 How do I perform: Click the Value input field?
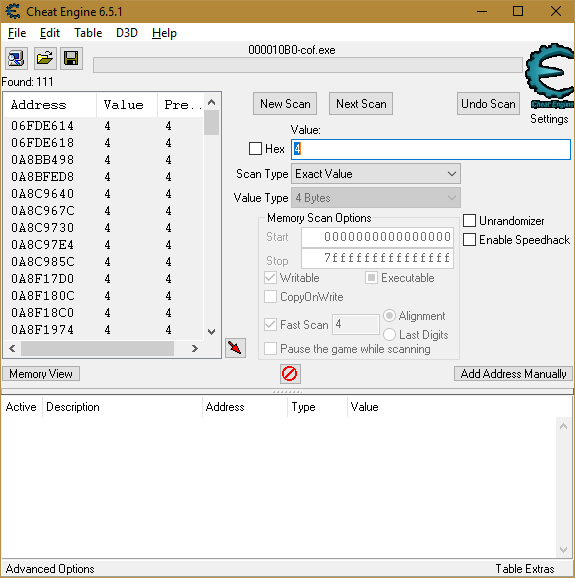[431, 149]
